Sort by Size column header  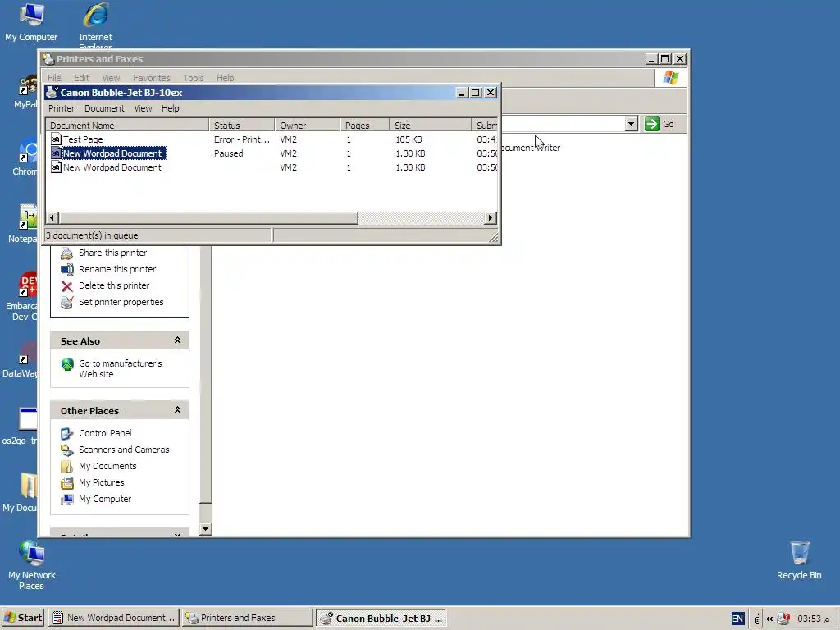point(431,126)
